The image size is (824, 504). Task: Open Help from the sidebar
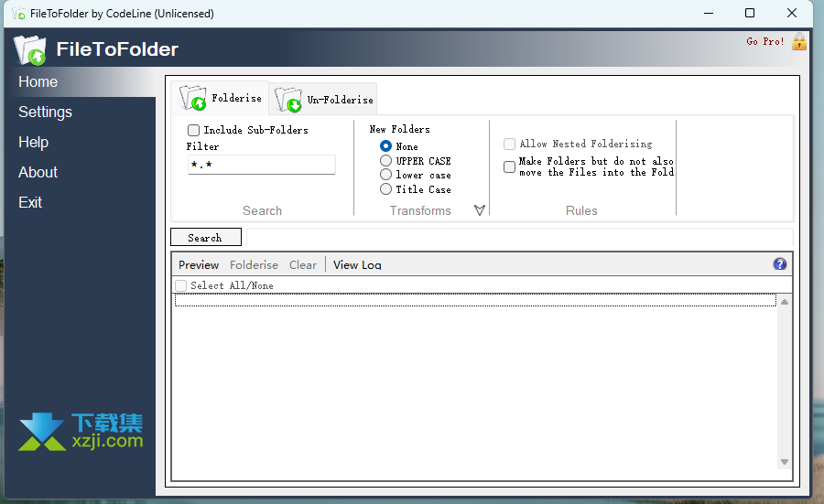(x=33, y=143)
